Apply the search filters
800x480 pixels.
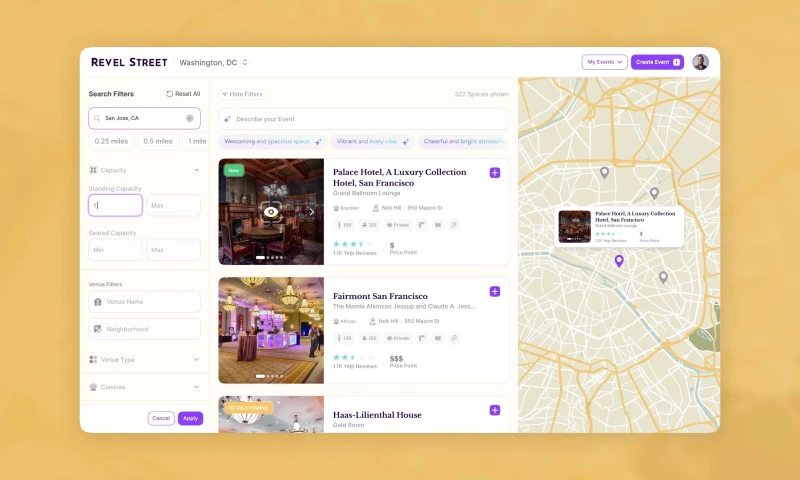click(x=190, y=418)
